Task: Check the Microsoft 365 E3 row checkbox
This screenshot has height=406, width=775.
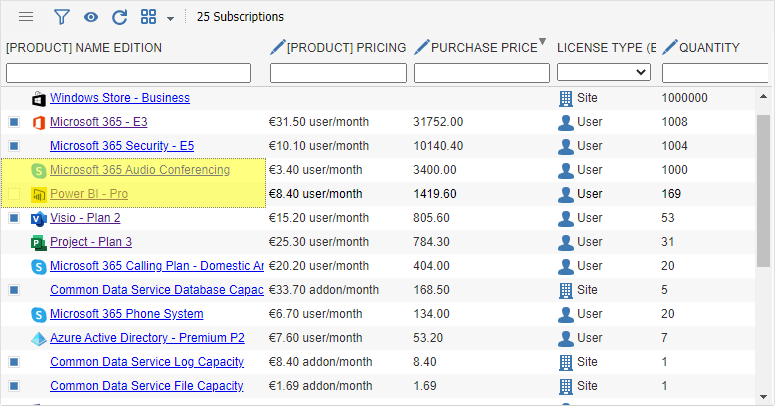Action: point(14,122)
